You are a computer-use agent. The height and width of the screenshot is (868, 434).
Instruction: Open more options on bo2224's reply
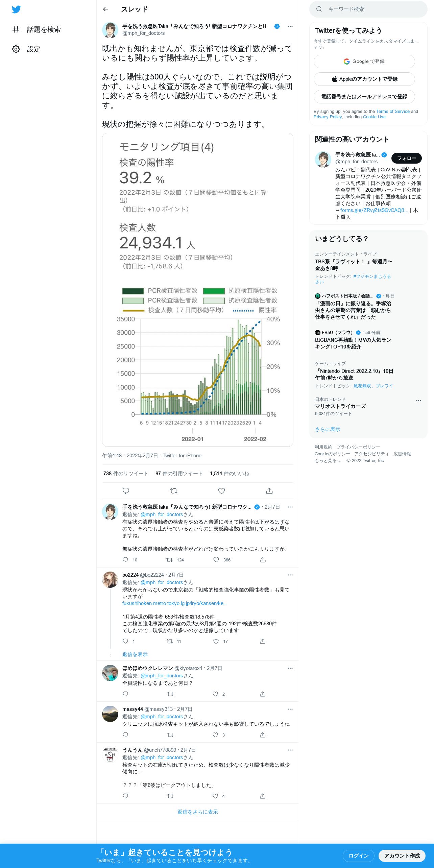coord(290,575)
